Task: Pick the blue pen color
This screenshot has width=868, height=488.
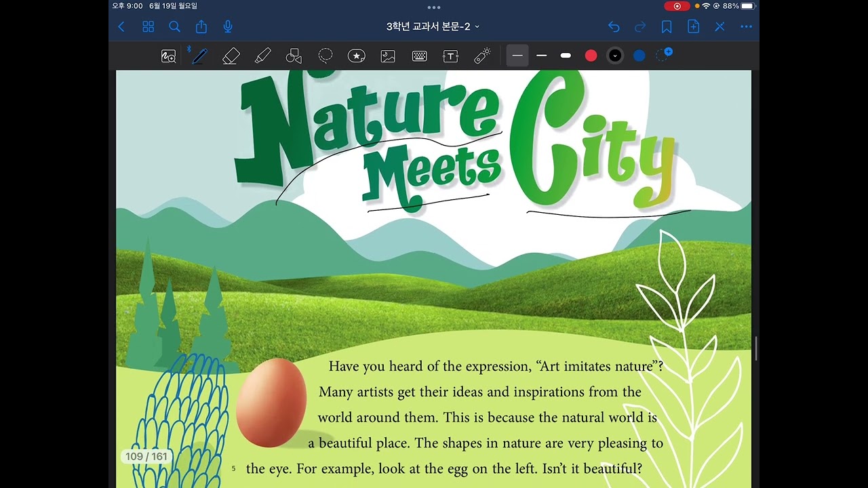Action: pos(639,56)
